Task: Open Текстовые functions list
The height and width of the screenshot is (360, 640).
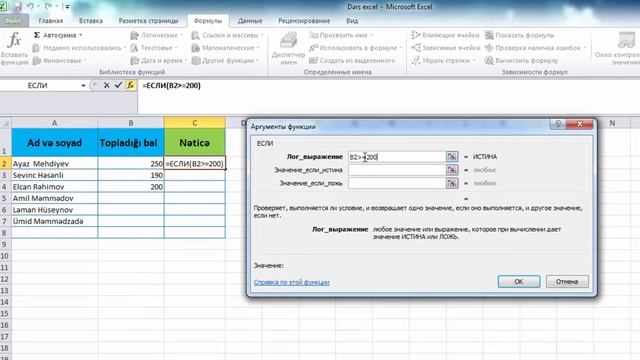Action: (x=154, y=48)
